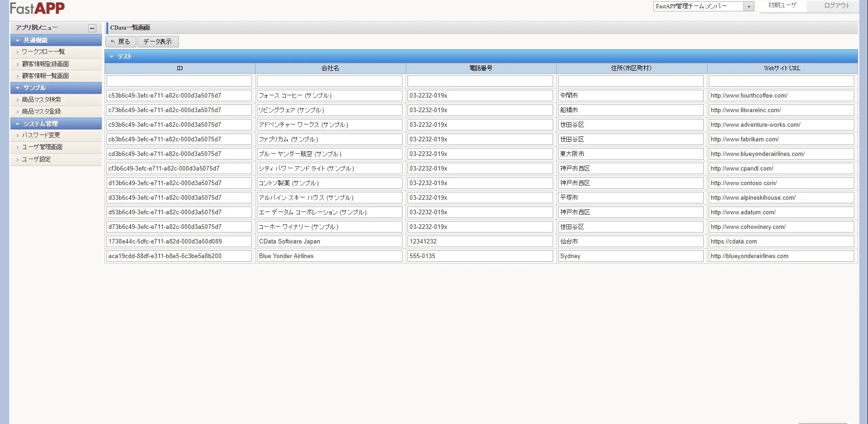Click the arrow icon next to ワークフロー一覧
The image size is (868, 424).
[x=16, y=52]
